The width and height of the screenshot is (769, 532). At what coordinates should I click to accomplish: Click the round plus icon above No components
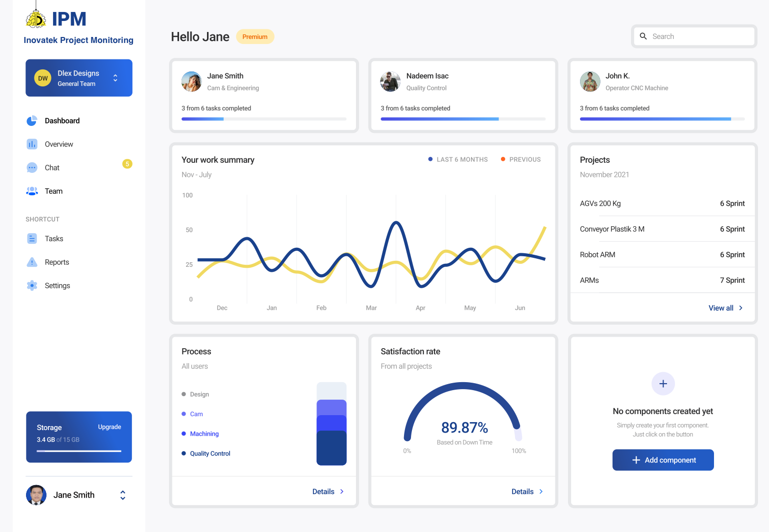pos(663,384)
